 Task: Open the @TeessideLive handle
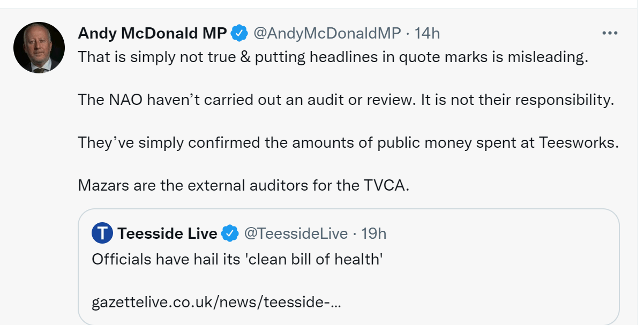(296, 234)
